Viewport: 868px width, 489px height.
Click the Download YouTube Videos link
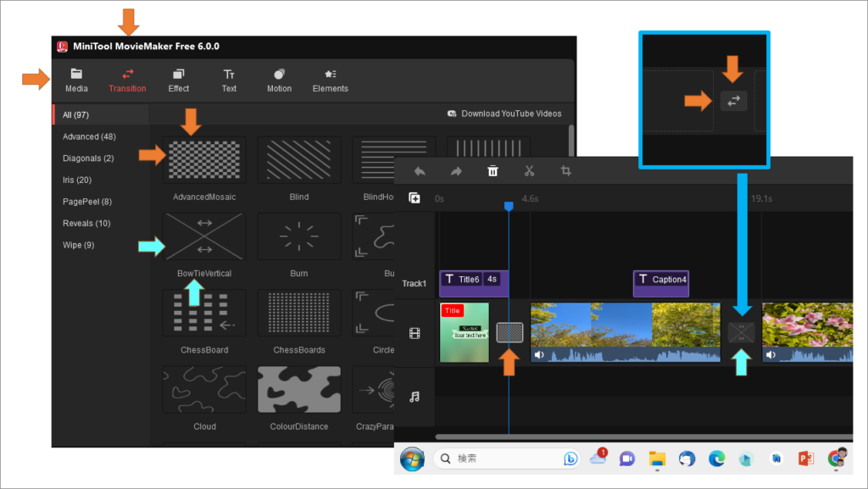(x=505, y=113)
